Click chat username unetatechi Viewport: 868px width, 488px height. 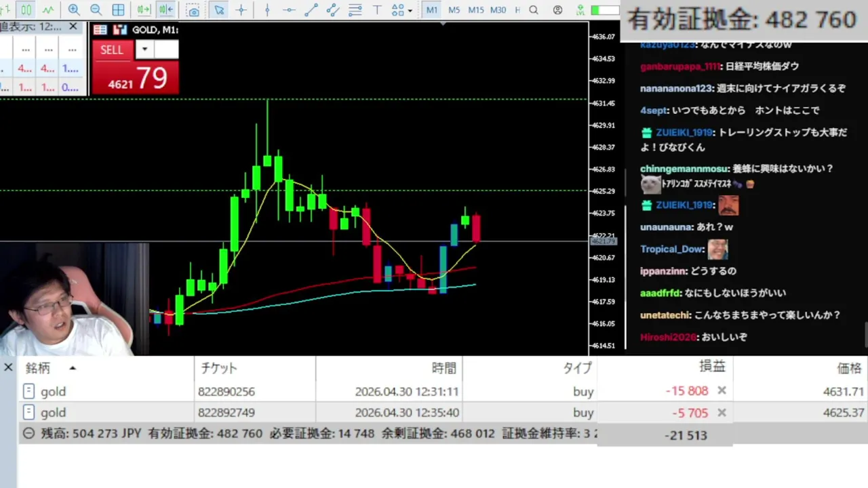point(665,315)
